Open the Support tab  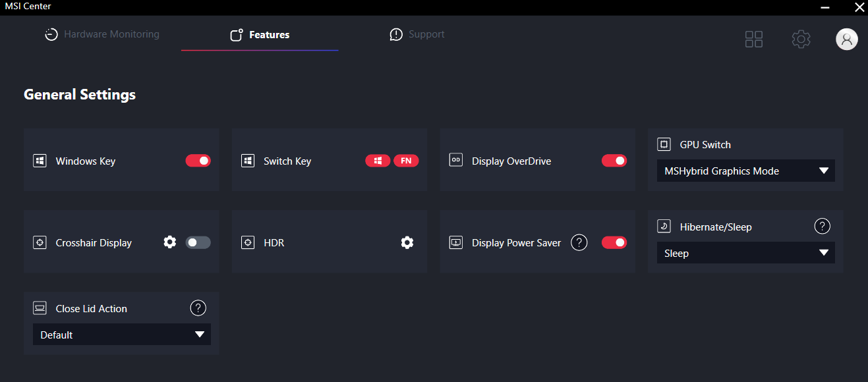[417, 34]
